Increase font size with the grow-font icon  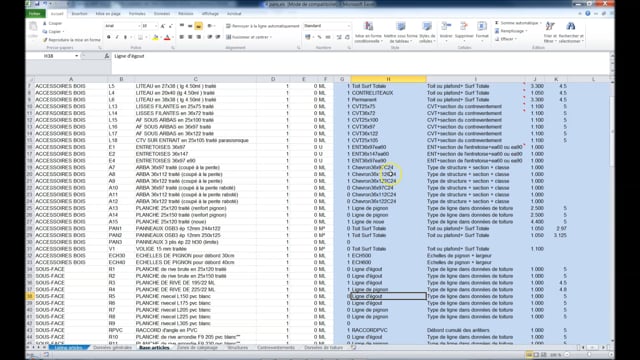[162, 26]
